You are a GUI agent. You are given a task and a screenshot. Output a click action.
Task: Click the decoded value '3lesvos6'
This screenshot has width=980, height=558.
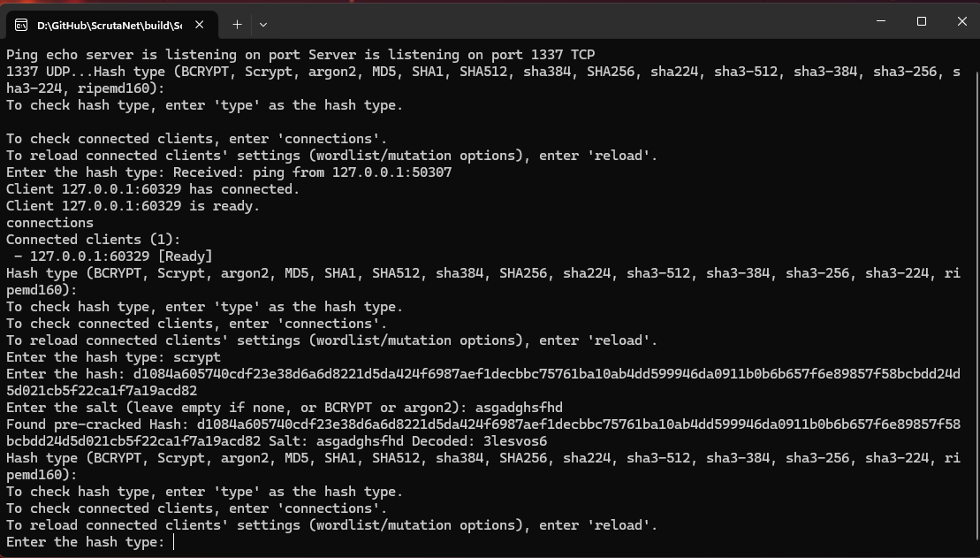coord(513,440)
